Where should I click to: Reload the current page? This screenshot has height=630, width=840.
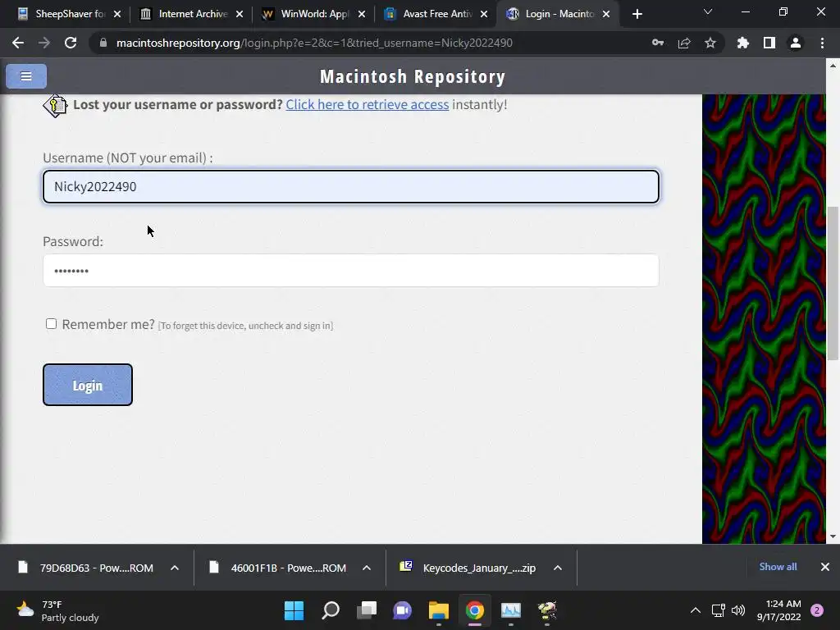[71, 43]
